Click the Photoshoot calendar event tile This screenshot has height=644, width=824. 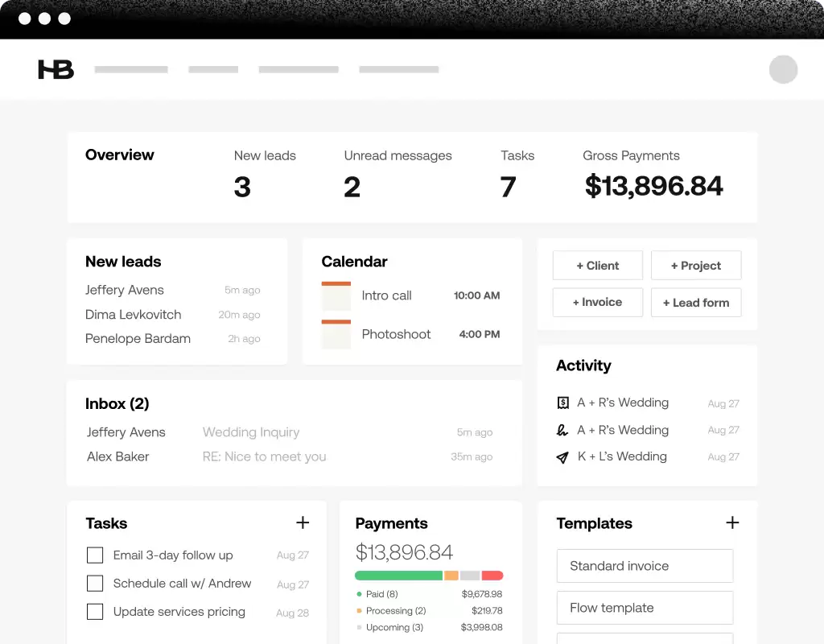(336, 333)
